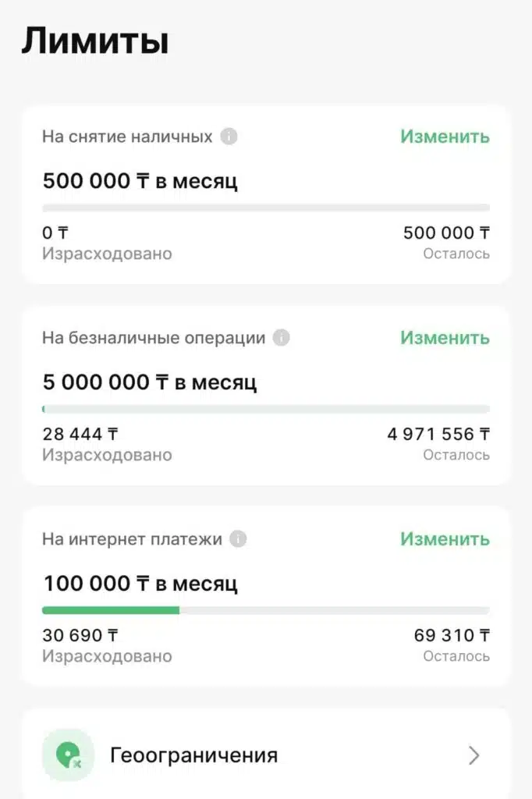Click the cash withdrawal limit progress bar
532x799 pixels.
[266, 208]
